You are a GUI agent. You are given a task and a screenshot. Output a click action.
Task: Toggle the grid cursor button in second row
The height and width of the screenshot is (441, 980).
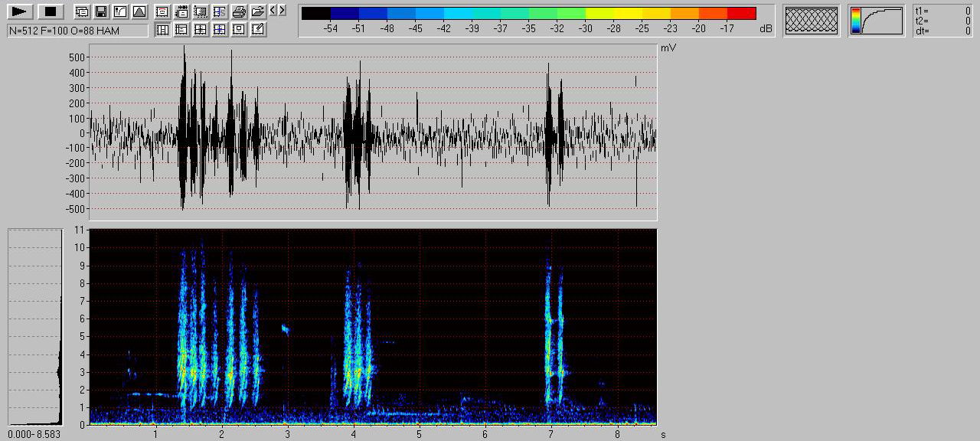pyautogui.click(x=201, y=30)
